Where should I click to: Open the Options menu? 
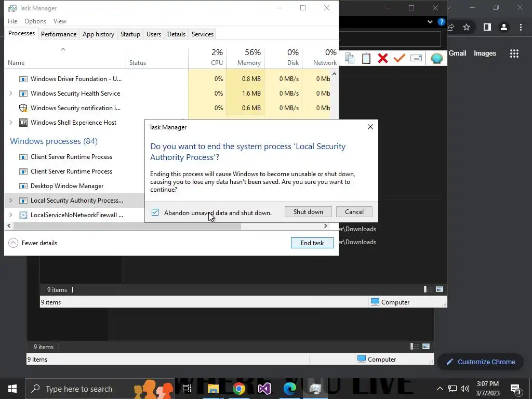(35, 21)
